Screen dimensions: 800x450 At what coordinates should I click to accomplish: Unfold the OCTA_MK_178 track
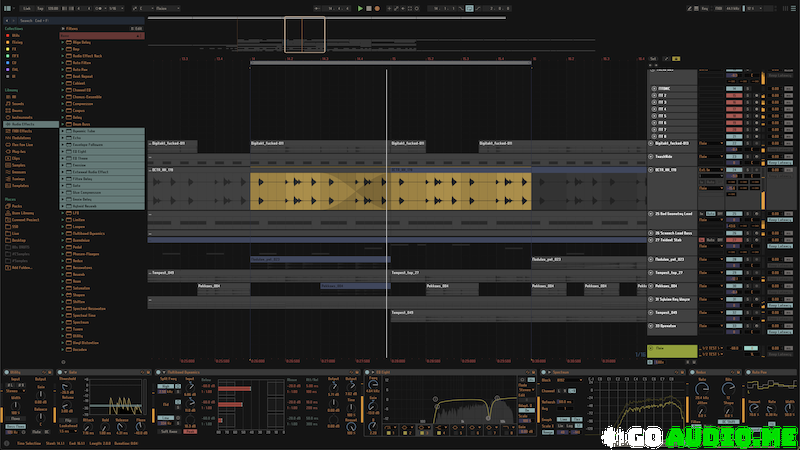click(x=651, y=170)
